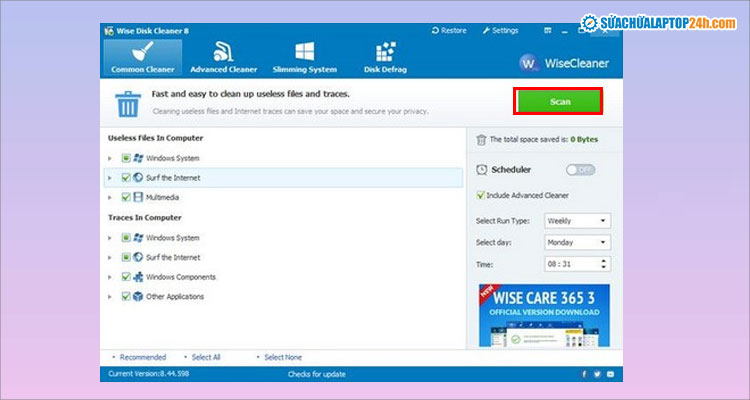This screenshot has width=750, height=400.
Task: Click the Wise Care 365 banner
Action: coord(544,314)
